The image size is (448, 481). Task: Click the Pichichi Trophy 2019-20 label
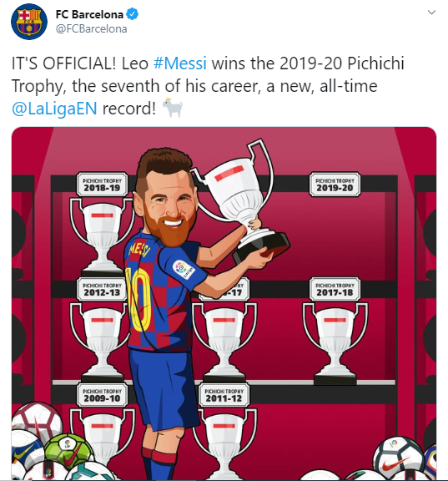click(335, 185)
